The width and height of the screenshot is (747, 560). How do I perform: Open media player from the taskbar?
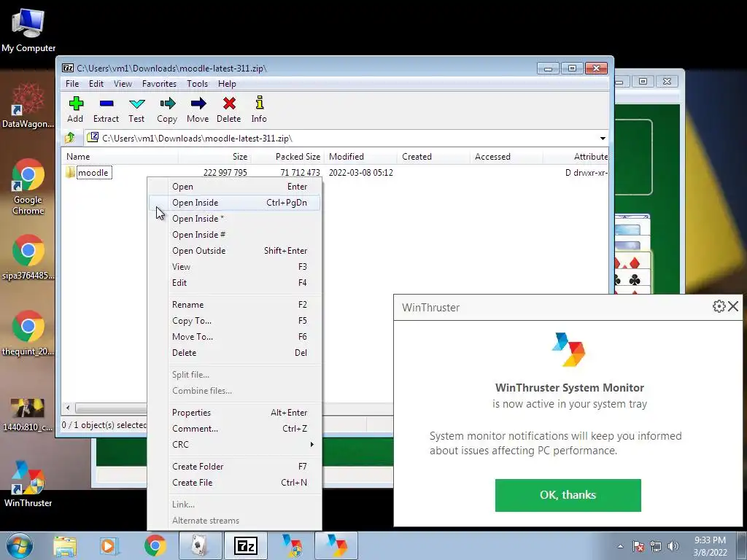108,546
